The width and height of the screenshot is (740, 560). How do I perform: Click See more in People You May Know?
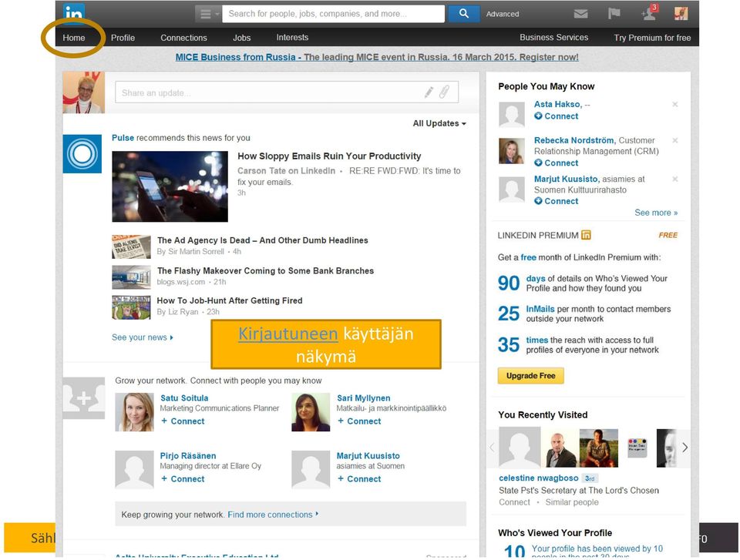(x=656, y=213)
